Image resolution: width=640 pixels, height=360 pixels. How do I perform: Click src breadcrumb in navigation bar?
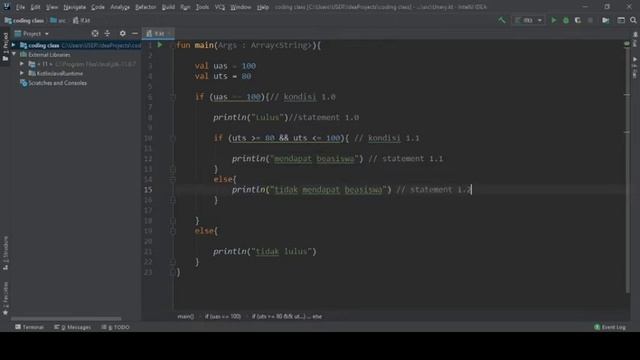pyautogui.click(x=58, y=20)
